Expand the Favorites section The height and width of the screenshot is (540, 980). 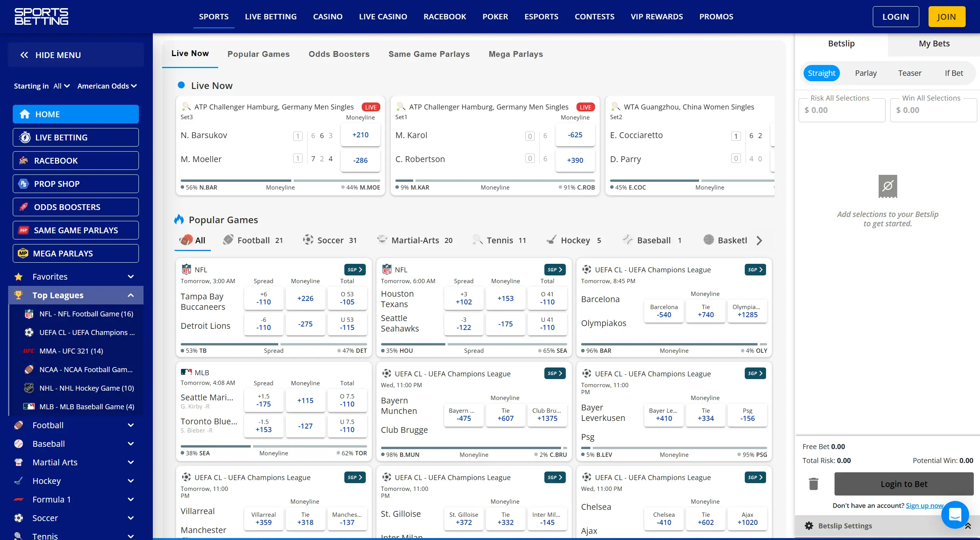(130, 277)
